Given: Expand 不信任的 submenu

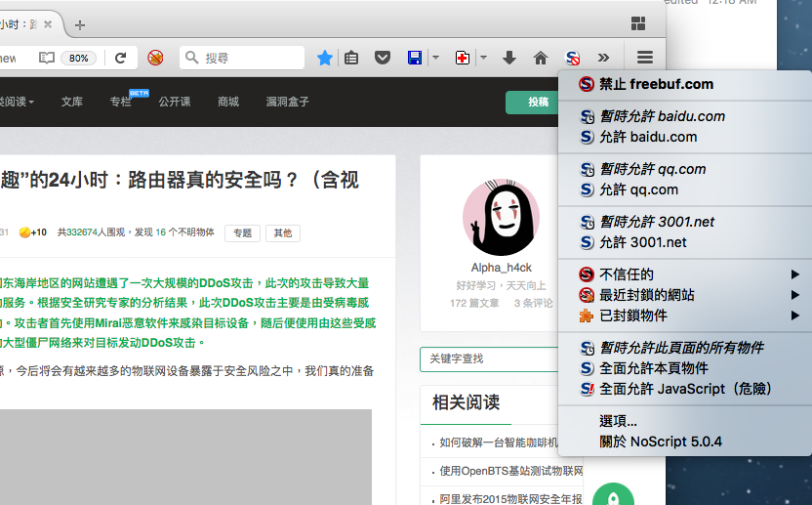Looking at the screenshot, I should [x=685, y=274].
